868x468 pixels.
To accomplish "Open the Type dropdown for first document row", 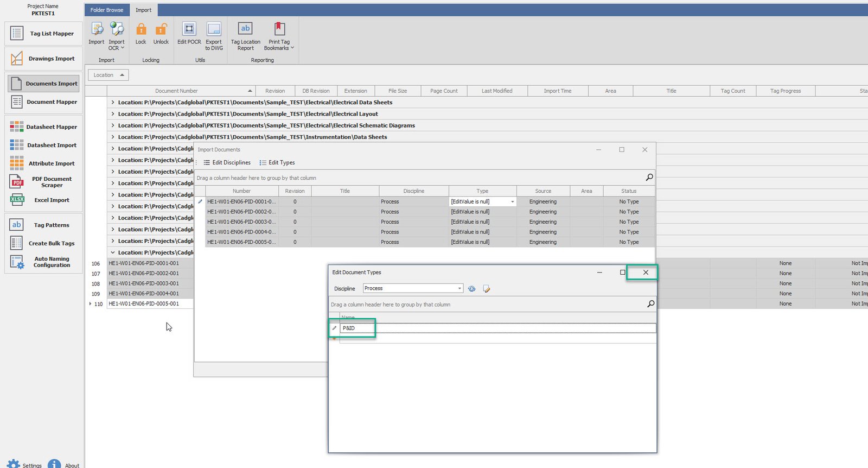I will 512,201.
